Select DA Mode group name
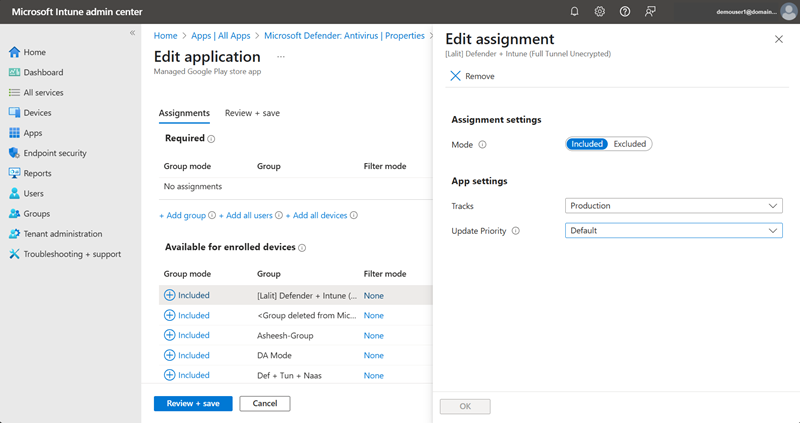This screenshot has height=423, width=800. point(274,356)
